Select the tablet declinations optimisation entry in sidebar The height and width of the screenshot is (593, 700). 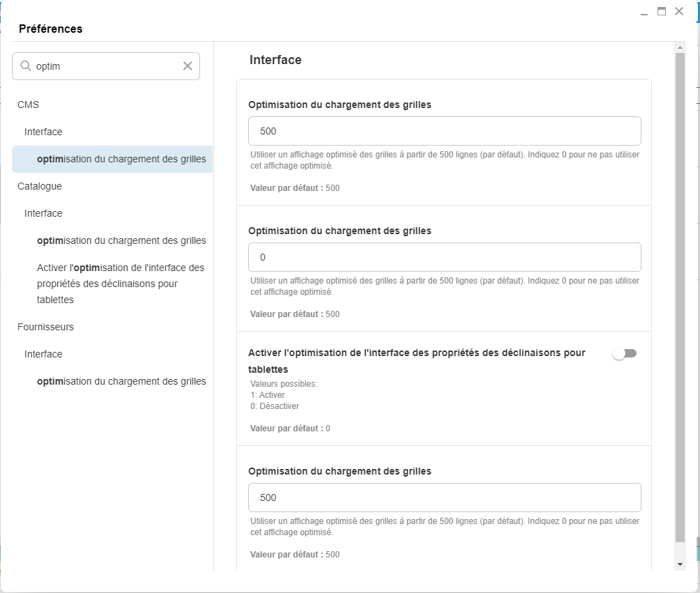(x=120, y=284)
